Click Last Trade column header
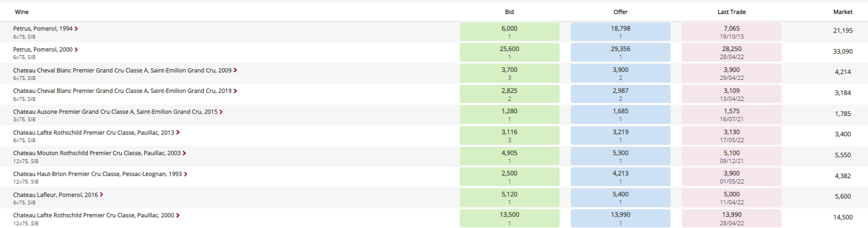The width and height of the screenshot is (868, 228). [732, 12]
